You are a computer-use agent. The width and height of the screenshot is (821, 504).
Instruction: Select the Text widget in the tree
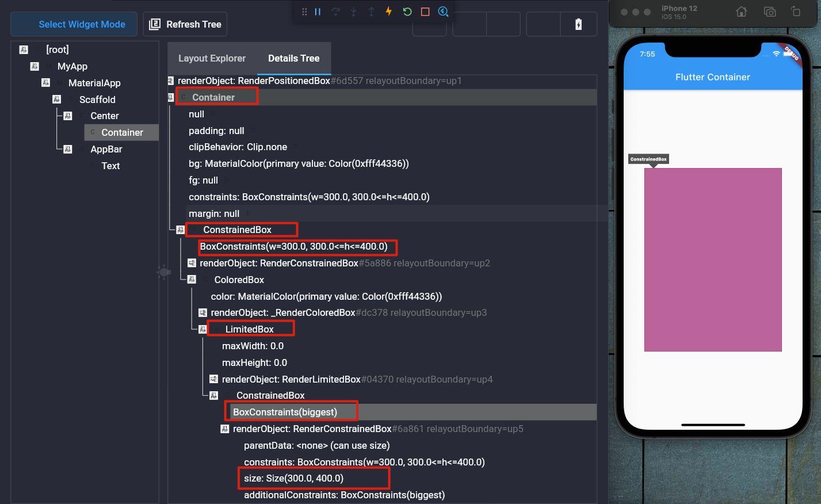(110, 166)
